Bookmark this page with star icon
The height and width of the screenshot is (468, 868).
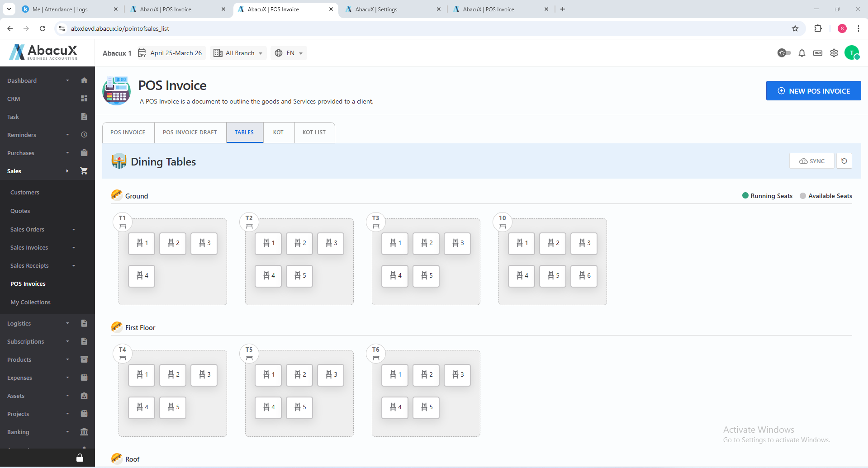(x=795, y=28)
